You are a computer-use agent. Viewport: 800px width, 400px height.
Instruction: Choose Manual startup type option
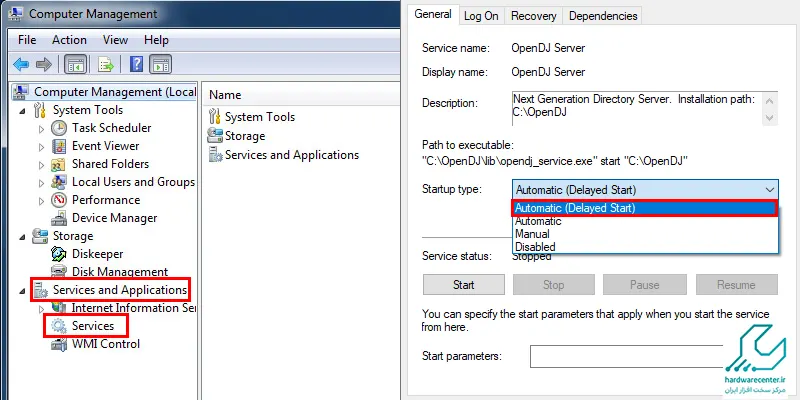(645, 234)
